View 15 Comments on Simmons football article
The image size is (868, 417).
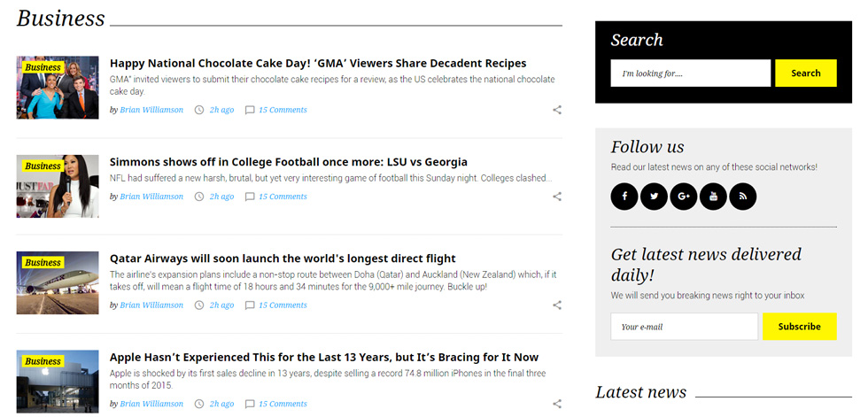tap(283, 197)
